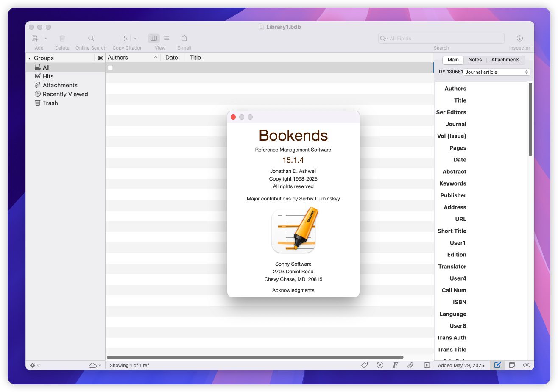Click Acknowledgments in the About window

point(293,290)
